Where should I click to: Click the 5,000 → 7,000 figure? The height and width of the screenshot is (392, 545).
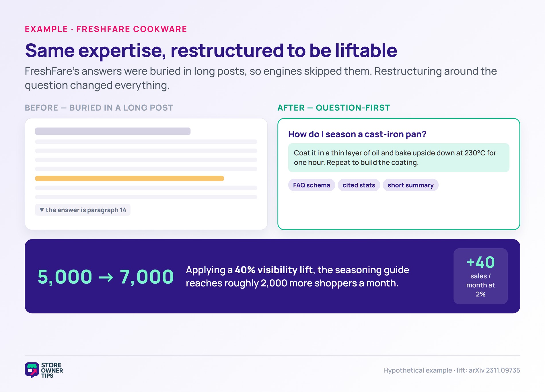coord(106,277)
